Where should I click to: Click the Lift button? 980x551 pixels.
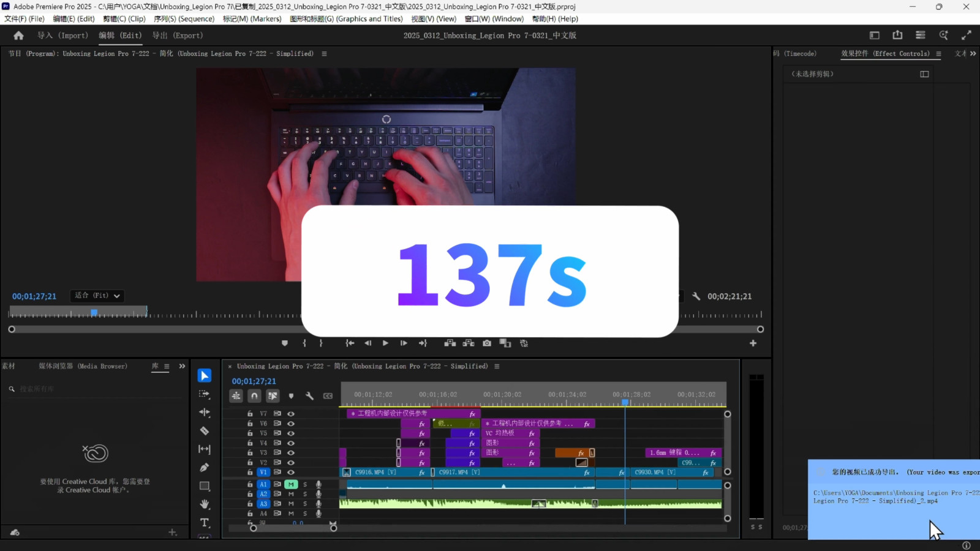[450, 343]
